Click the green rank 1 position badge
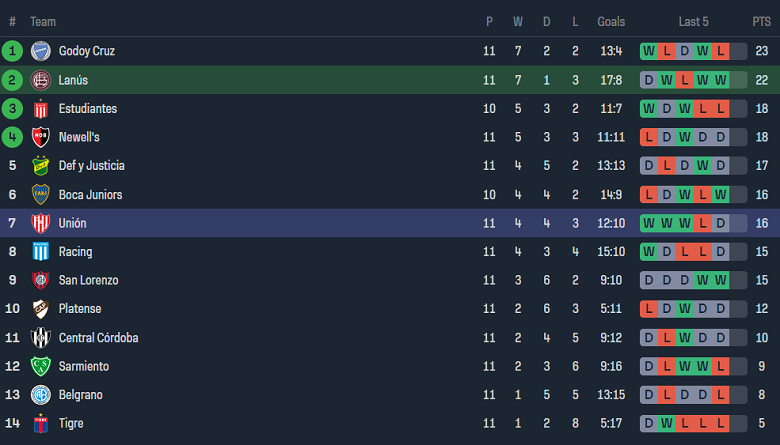 point(12,51)
